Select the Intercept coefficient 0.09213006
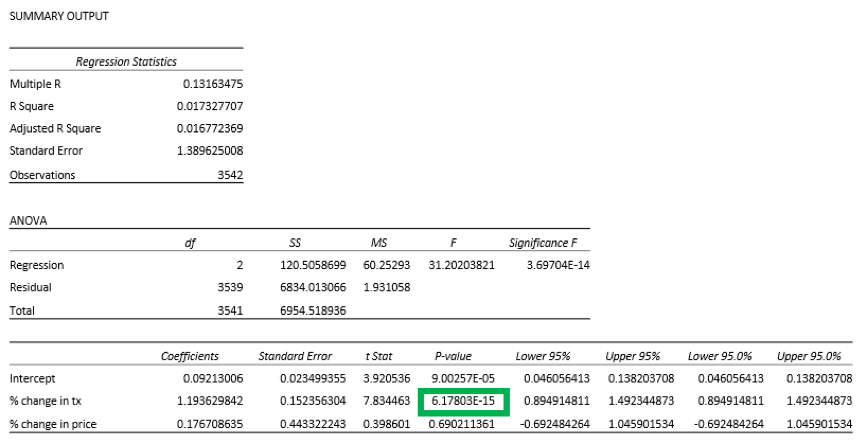The image size is (867, 444). point(213,379)
